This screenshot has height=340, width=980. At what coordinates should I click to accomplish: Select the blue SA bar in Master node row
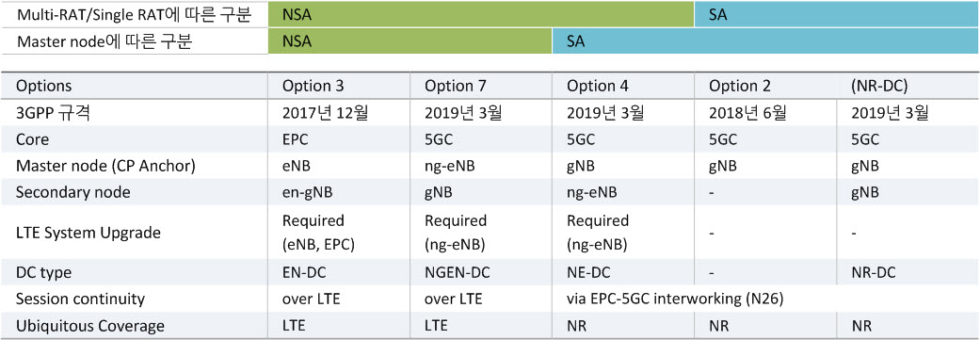click(x=766, y=41)
